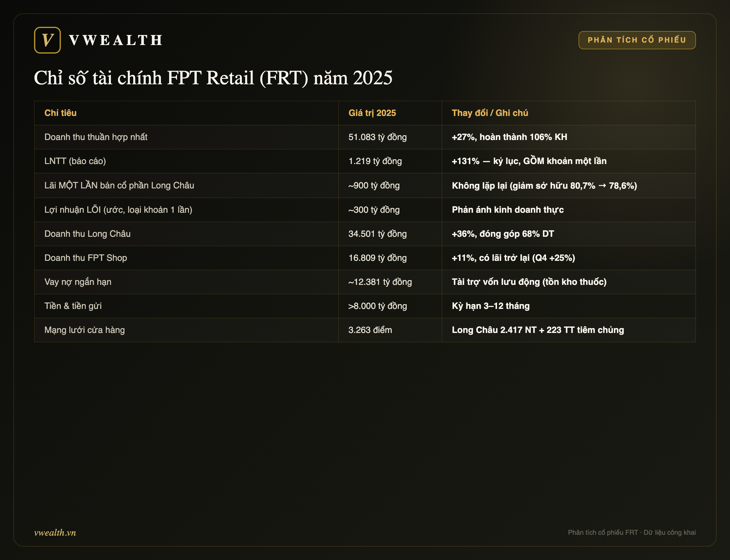Select the Chỉ tiêu column header
This screenshot has width=730, height=560.
point(60,113)
